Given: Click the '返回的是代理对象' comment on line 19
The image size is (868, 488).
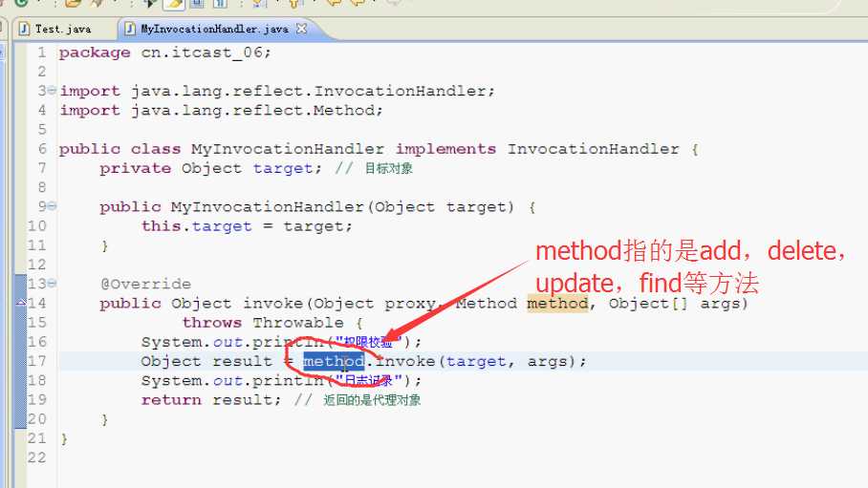Looking at the screenshot, I should (372, 400).
